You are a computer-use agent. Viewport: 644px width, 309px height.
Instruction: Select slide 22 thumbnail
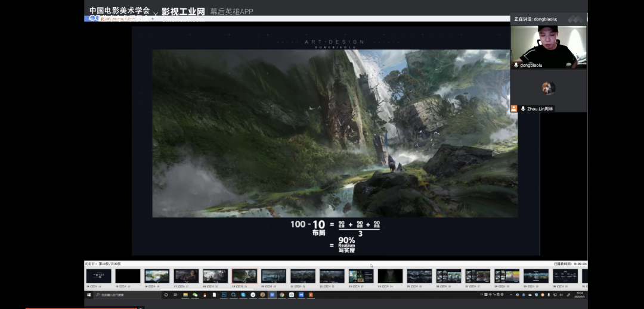332,276
